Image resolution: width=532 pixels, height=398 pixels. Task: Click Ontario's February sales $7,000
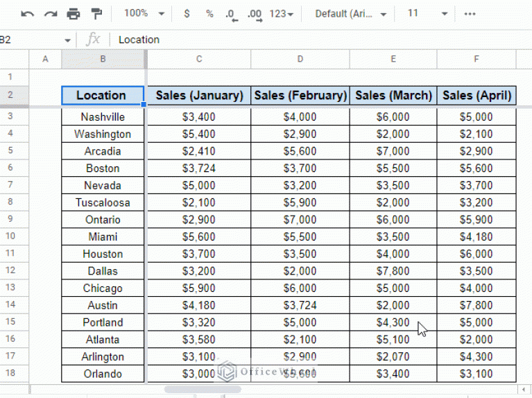(300, 220)
